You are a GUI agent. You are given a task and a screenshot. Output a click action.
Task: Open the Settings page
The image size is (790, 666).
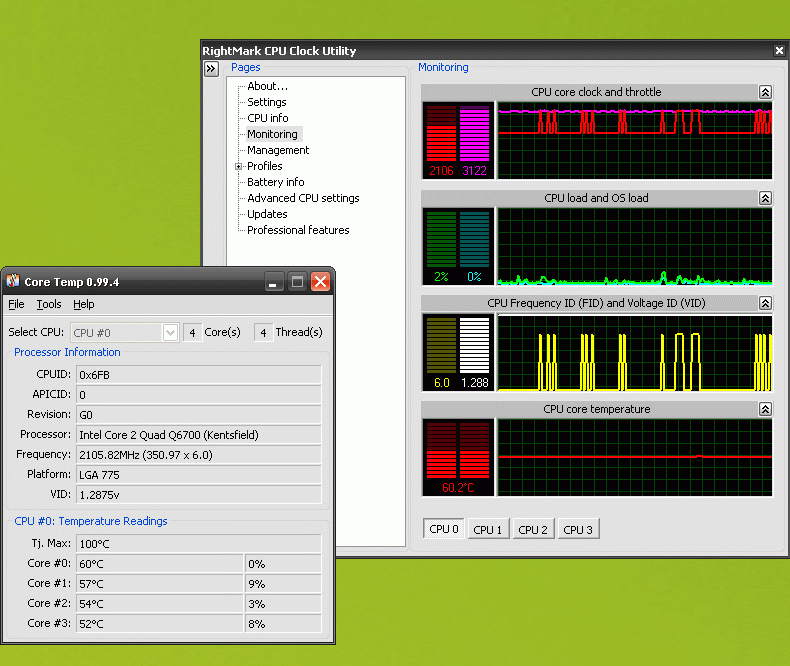pos(267,102)
